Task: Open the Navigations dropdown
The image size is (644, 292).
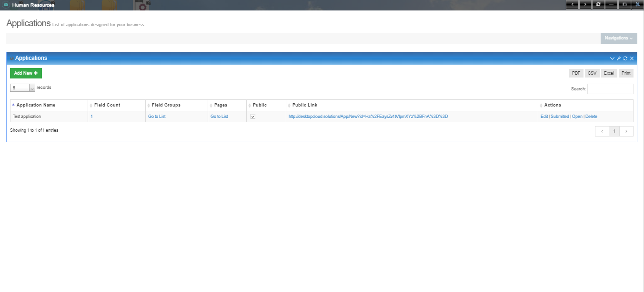Action: [x=619, y=38]
